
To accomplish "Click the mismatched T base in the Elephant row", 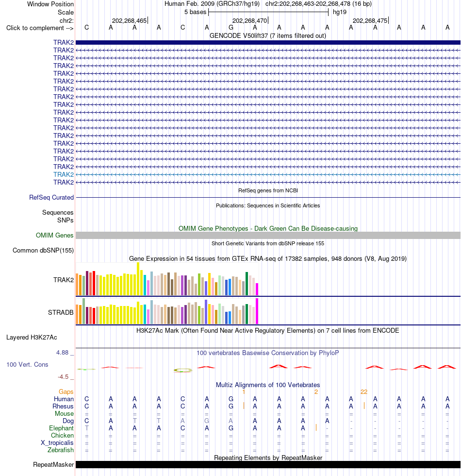I will coord(87,428).
